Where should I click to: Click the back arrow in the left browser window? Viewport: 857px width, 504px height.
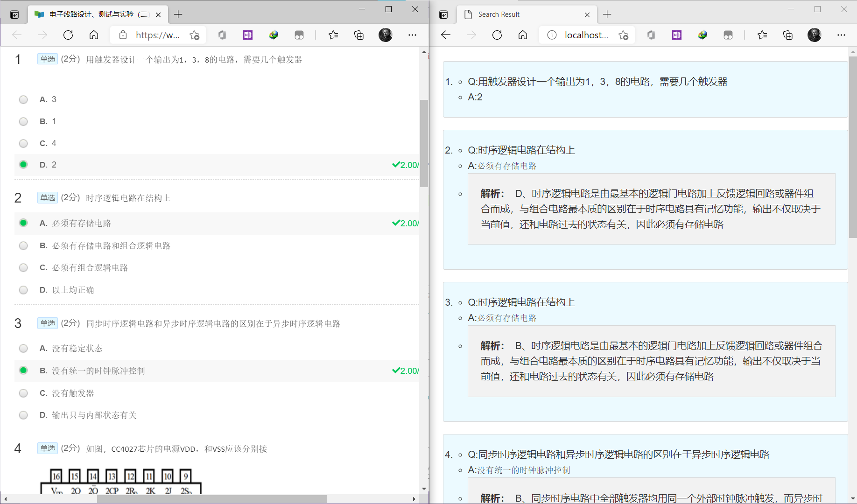pos(17,35)
